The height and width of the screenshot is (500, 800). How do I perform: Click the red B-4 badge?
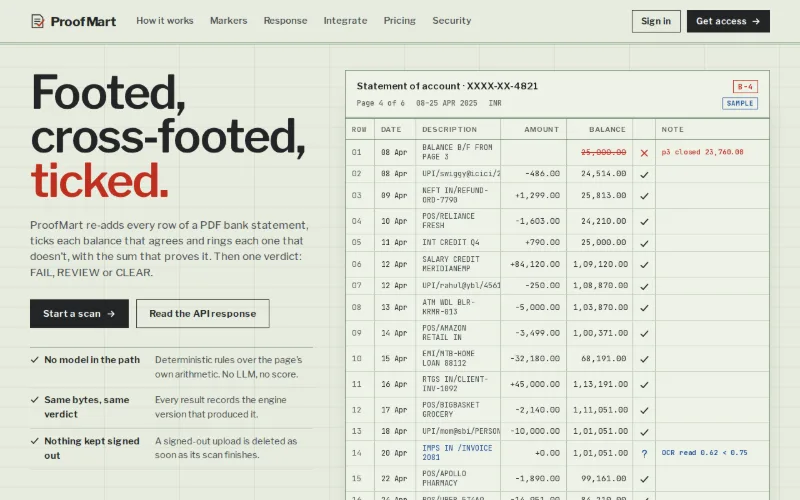coord(745,87)
